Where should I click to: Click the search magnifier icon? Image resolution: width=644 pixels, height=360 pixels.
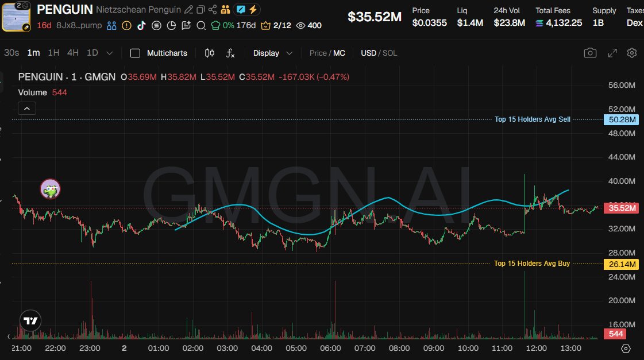(200, 25)
